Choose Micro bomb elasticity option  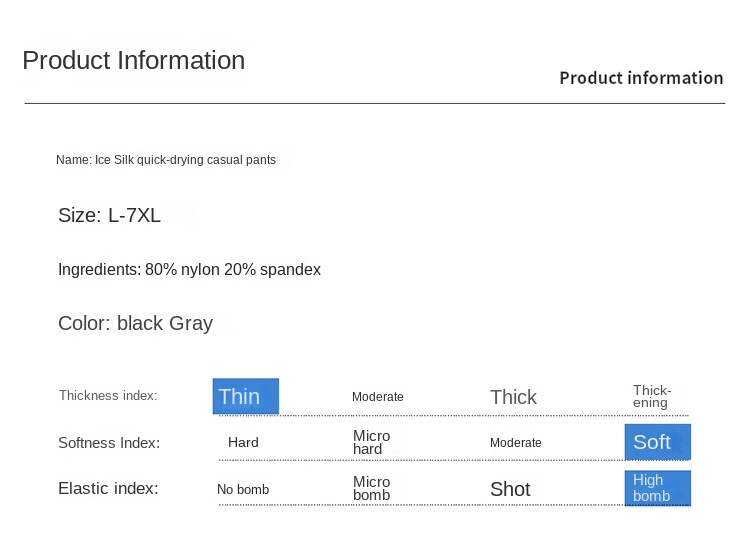pos(371,488)
